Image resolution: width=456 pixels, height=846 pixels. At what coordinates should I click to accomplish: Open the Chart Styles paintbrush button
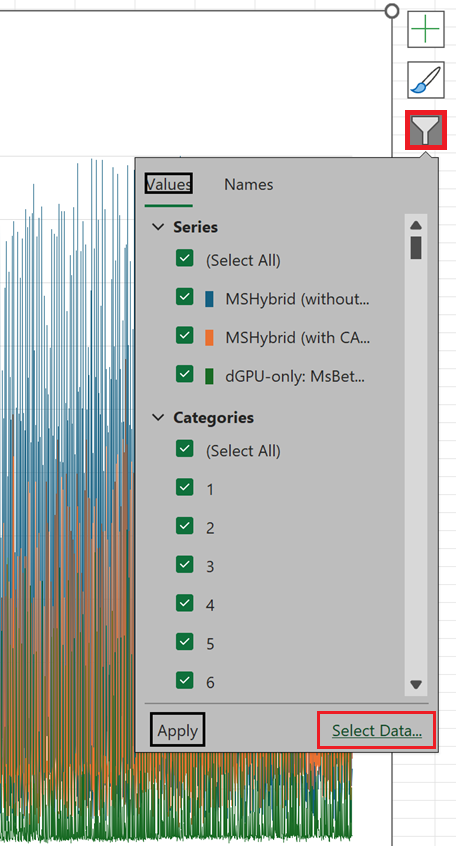(x=425, y=80)
